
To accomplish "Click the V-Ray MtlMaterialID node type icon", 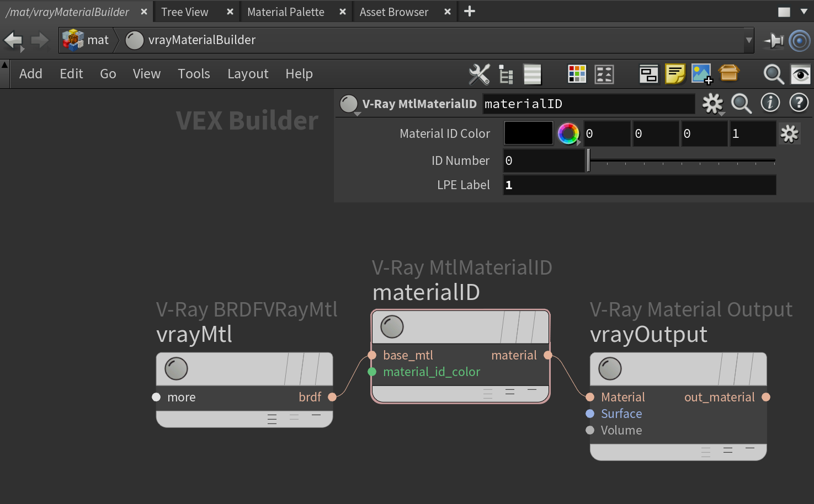I will click(x=349, y=104).
